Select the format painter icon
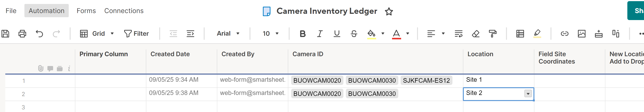The width and height of the screenshot is (644, 112). click(493, 33)
